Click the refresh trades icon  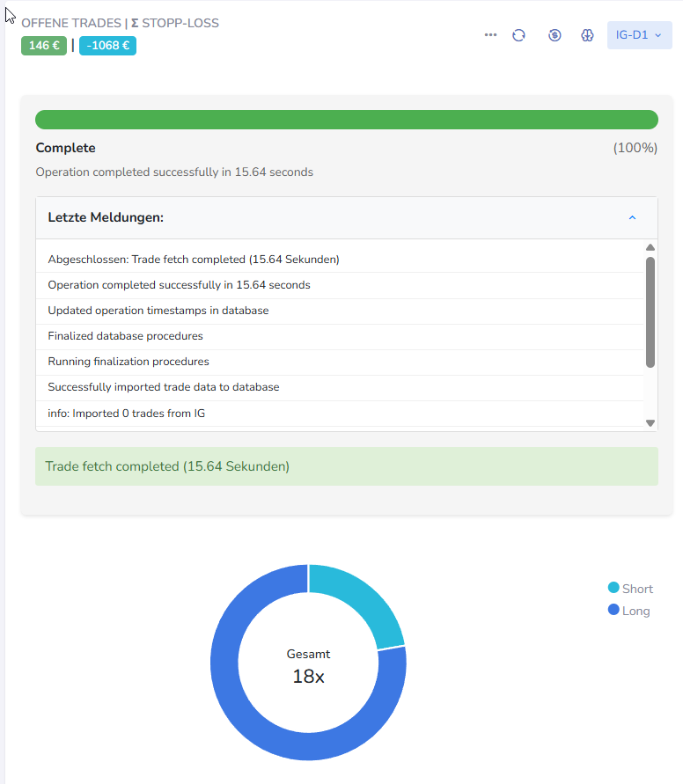(518, 35)
